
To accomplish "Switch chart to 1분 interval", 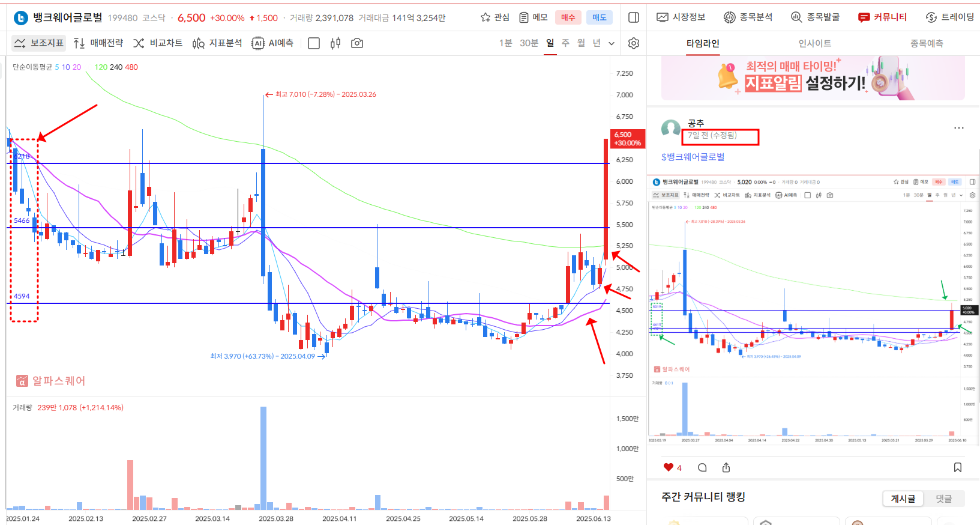I will pos(506,43).
